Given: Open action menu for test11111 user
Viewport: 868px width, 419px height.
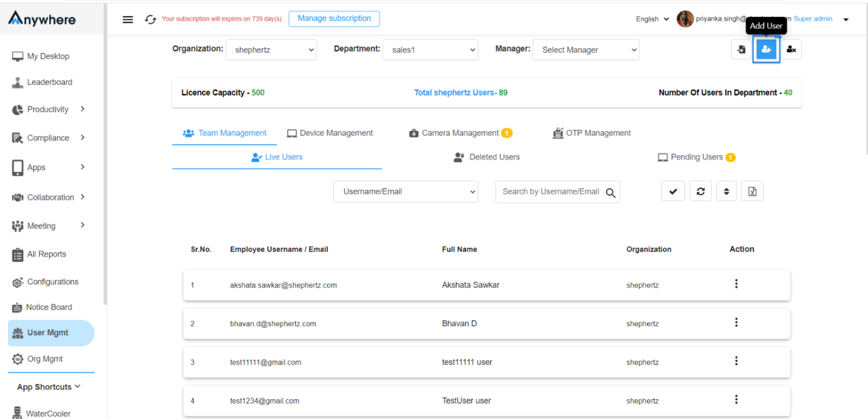Looking at the screenshot, I should click(x=736, y=361).
